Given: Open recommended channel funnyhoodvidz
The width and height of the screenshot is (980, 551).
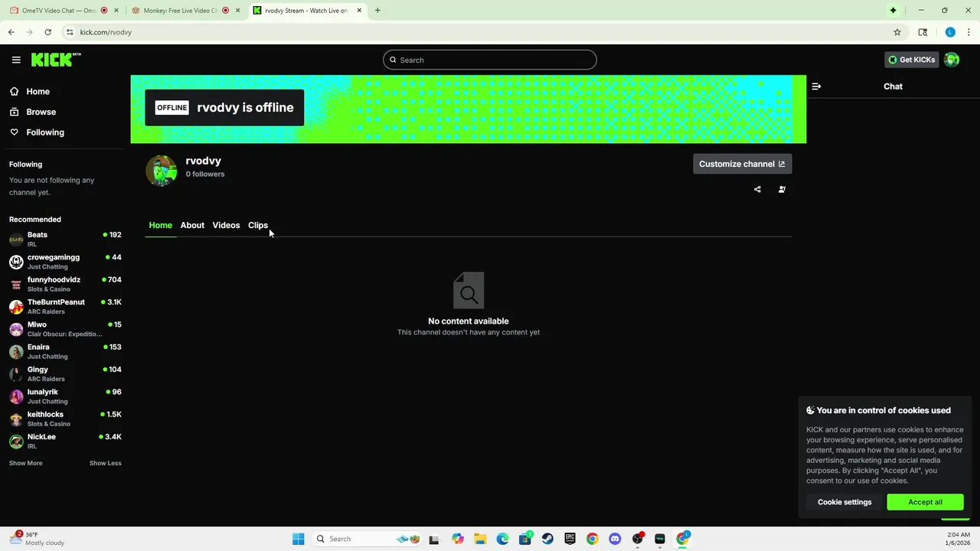Looking at the screenshot, I should (x=65, y=284).
